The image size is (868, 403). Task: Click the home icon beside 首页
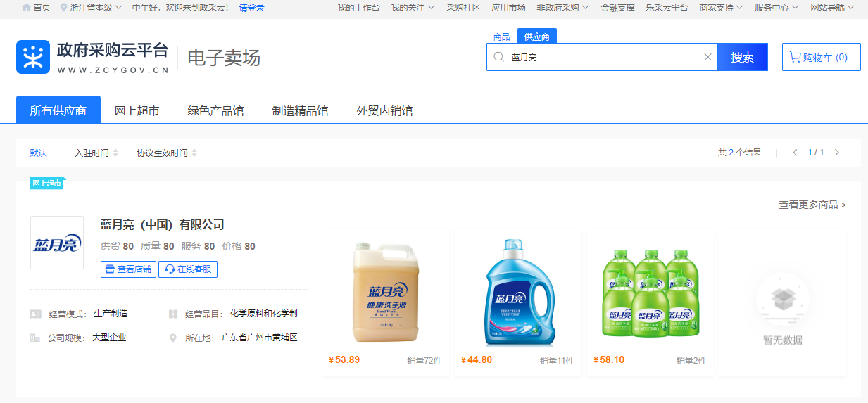click(27, 7)
